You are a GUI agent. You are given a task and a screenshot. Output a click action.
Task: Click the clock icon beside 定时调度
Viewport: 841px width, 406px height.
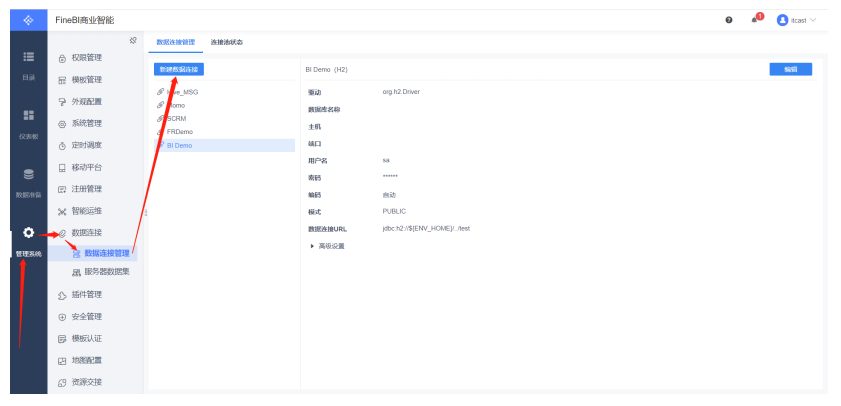[x=62, y=146]
